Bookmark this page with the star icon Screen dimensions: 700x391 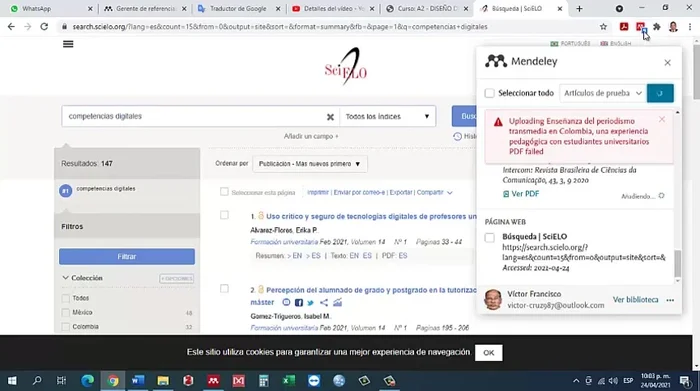(x=603, y=27)
